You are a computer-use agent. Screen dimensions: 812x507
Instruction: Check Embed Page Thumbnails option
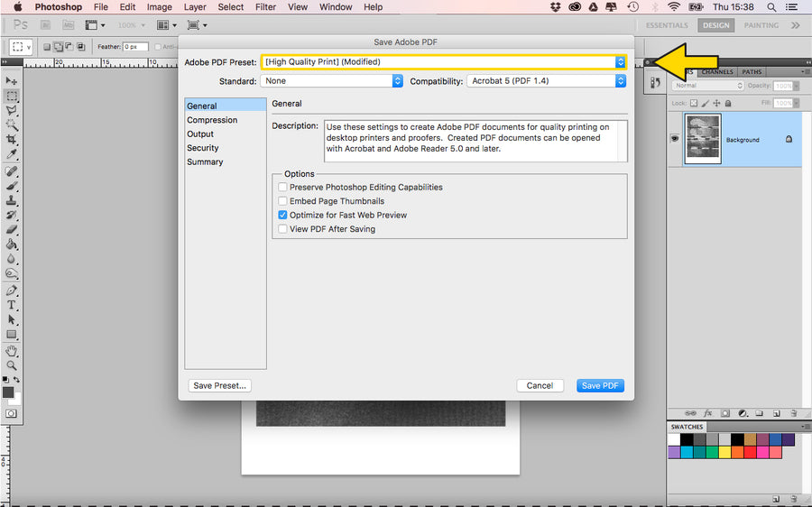pos(283,201)
